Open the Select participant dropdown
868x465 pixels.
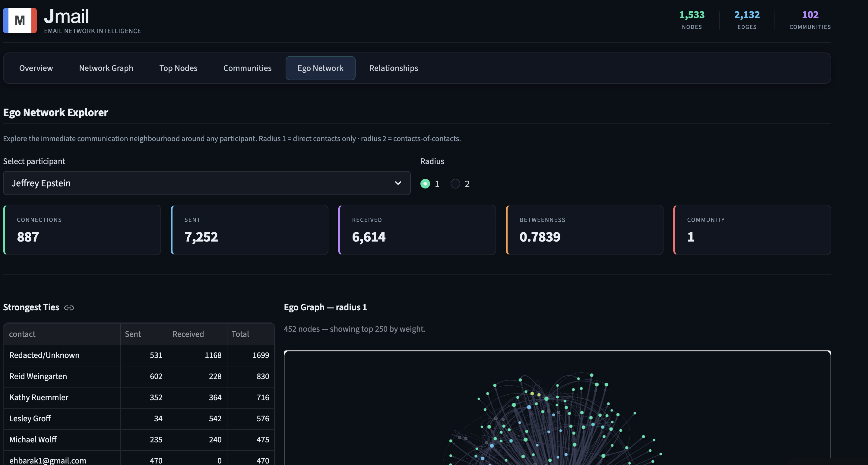207,183
